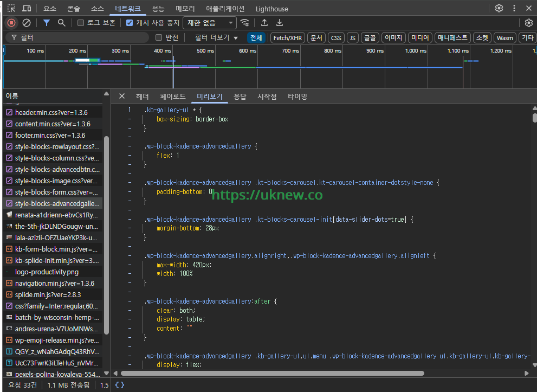Toggle the network filter funnel icon
The width and height of the screenshot is (537, 392).
[47, 23]
